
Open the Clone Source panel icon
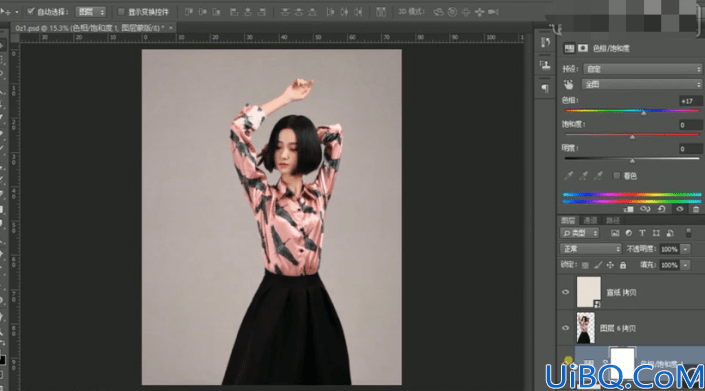pos(545,65)
